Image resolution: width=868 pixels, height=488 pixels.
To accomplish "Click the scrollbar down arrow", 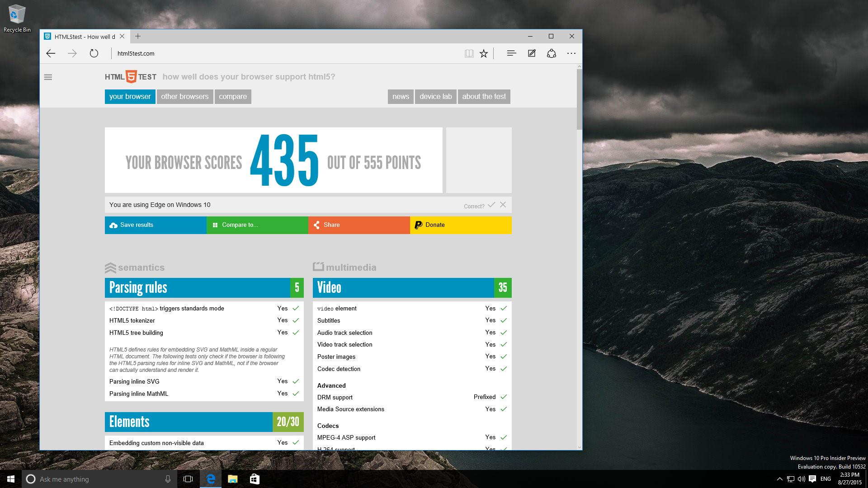I will click(x=580, y=447).
